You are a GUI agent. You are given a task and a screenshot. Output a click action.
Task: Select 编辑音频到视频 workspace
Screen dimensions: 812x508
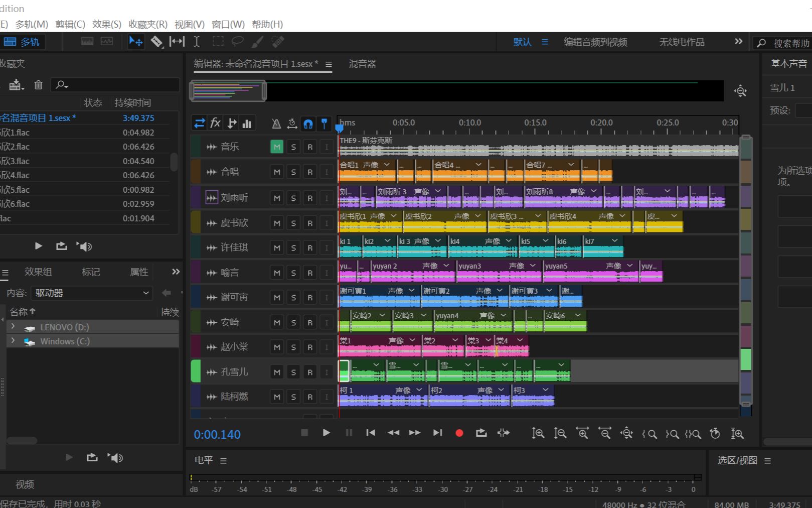(x=595, y=42)
